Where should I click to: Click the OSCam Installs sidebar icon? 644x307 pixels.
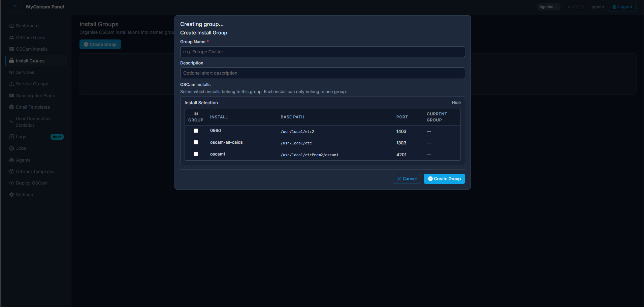coord(11,49)
